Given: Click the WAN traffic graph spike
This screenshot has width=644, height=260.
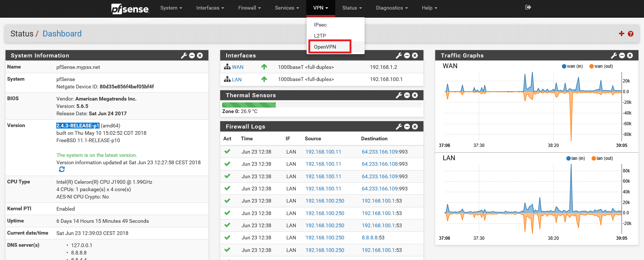Looking at the screenshot, I should (571, 117).
